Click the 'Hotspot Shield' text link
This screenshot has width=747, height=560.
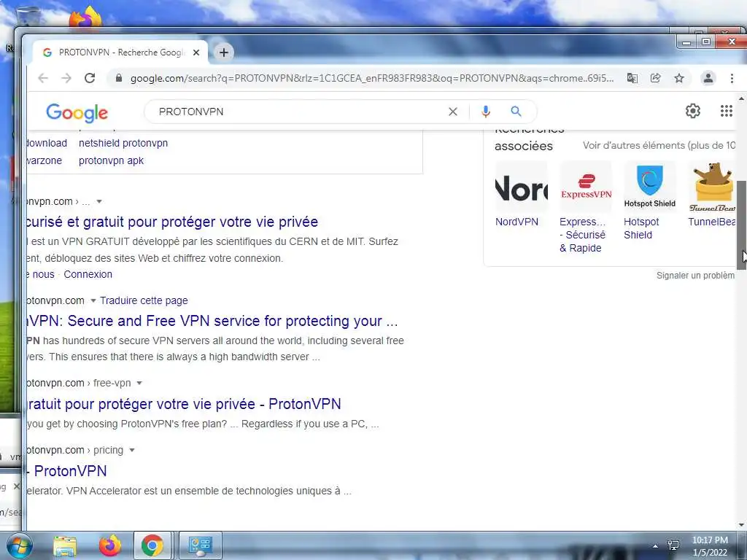click(641, 228)
